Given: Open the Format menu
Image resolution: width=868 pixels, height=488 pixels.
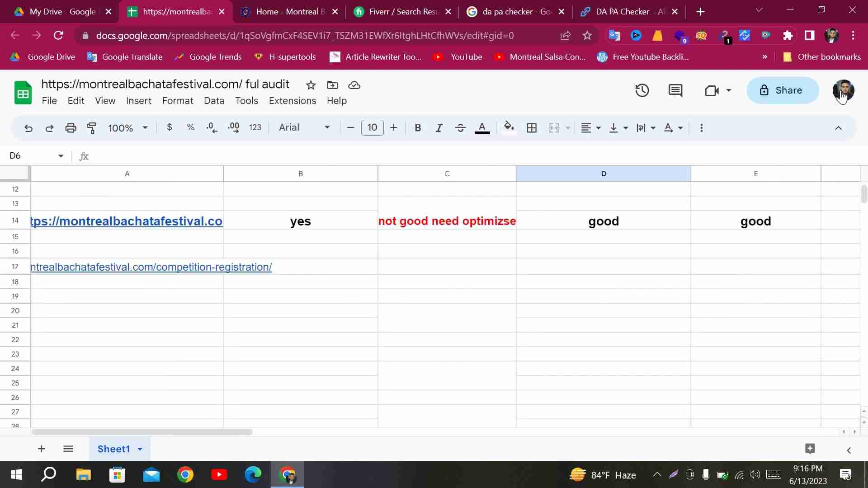Looking at the screenshot, I should [x=177, y=101].
